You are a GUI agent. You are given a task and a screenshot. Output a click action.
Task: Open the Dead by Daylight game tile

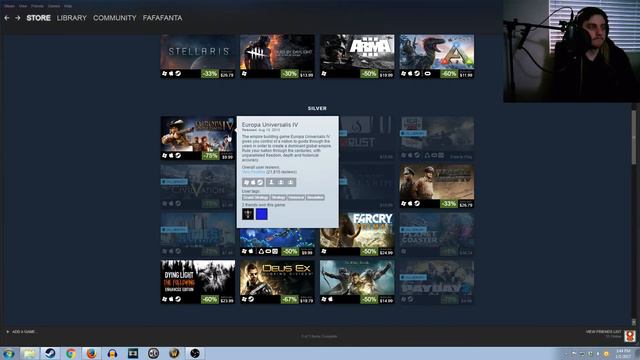pos(277,56)
